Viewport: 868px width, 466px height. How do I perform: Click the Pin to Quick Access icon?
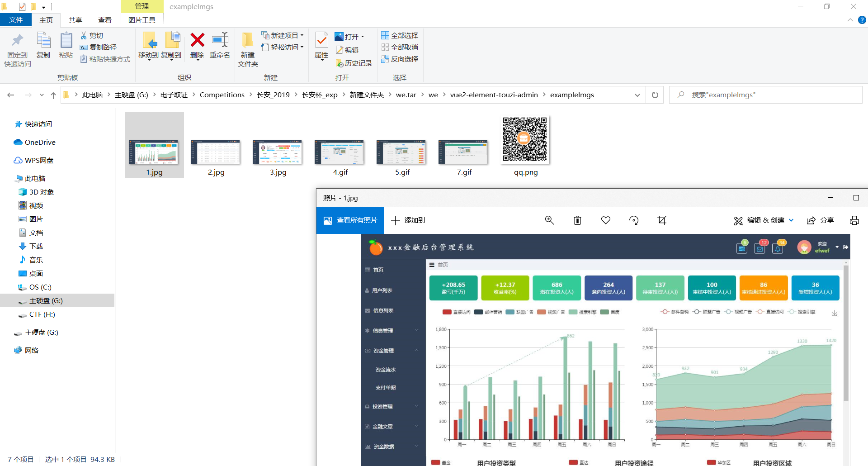coord(17,40)
